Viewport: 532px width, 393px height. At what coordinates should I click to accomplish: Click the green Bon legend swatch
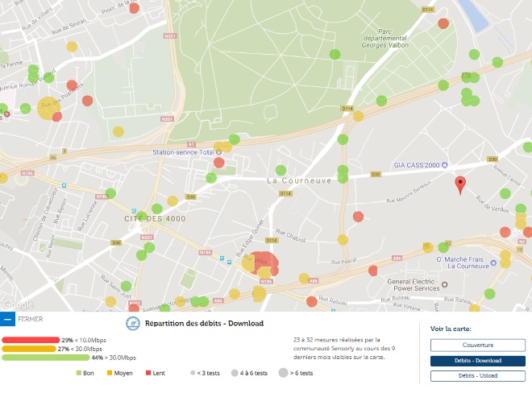(x=80, y=373)
